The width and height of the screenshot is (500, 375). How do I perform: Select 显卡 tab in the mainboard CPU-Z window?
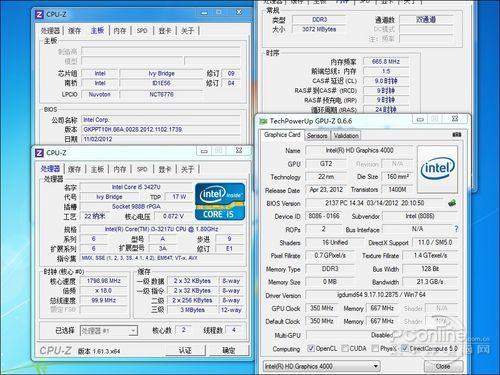click(165, 31)
